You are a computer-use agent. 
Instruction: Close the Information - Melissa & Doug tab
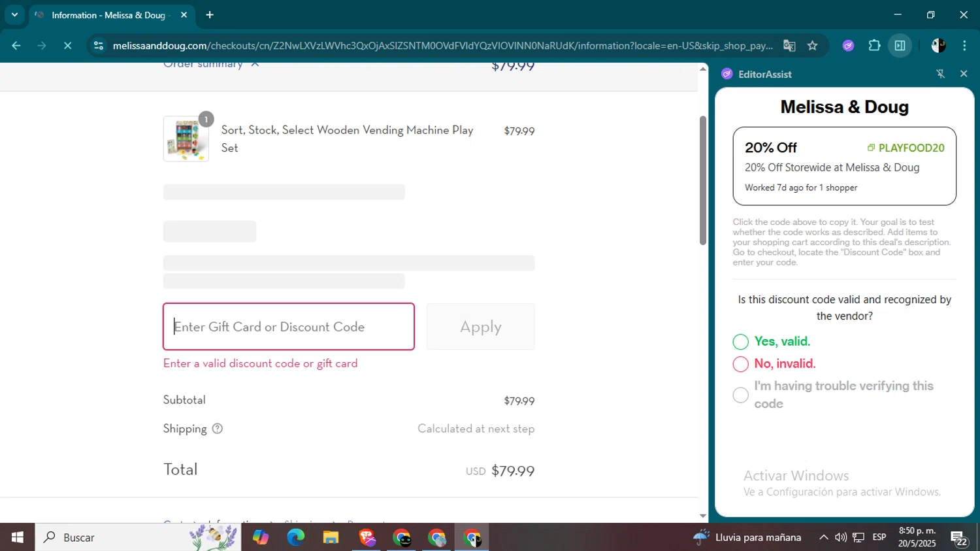click(x=184, y=15)
